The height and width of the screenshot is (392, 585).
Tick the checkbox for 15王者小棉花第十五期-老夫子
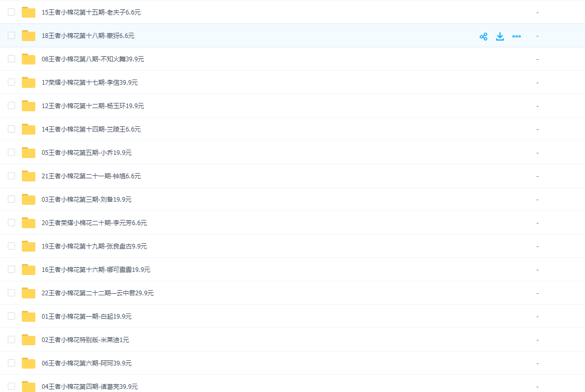click(x=11, y=12)
